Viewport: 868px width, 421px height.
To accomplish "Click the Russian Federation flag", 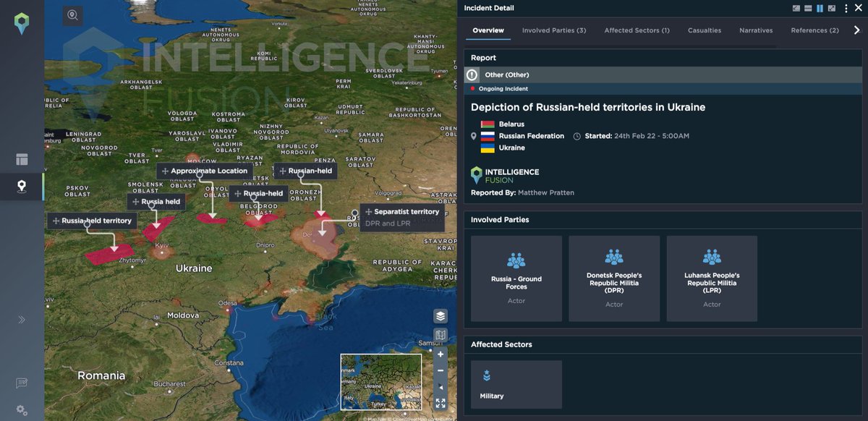I will (487, 136).
